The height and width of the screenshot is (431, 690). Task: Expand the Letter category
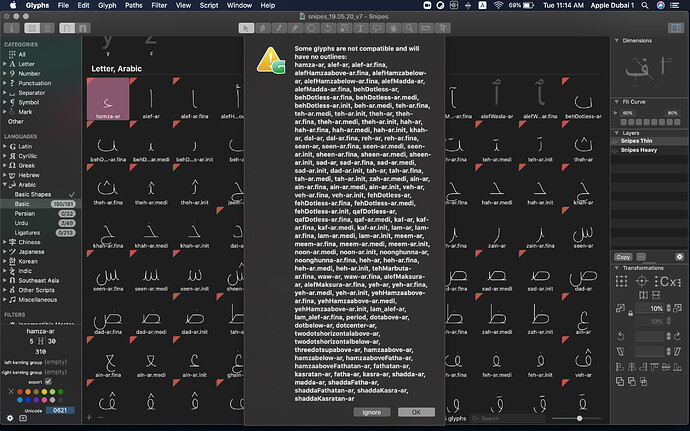click(x=5, y=64)
